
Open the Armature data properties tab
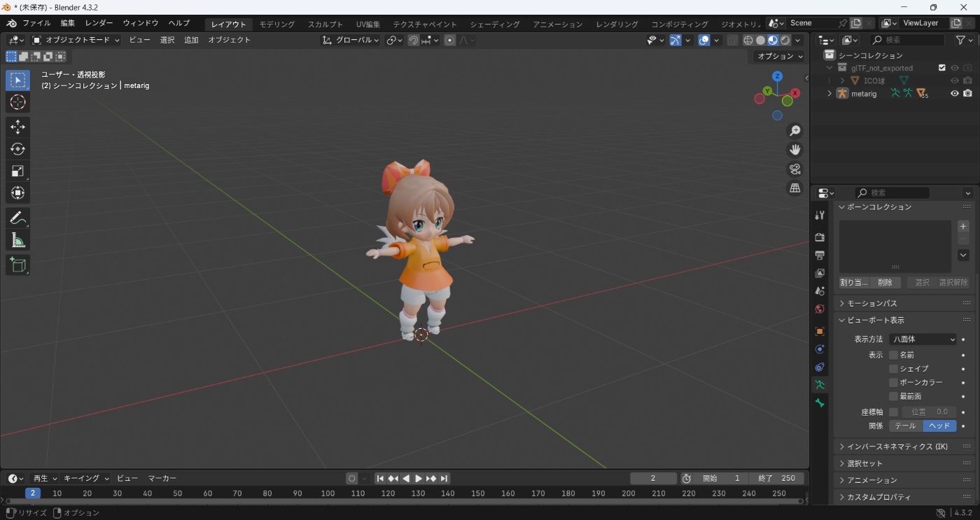(820, 385)
